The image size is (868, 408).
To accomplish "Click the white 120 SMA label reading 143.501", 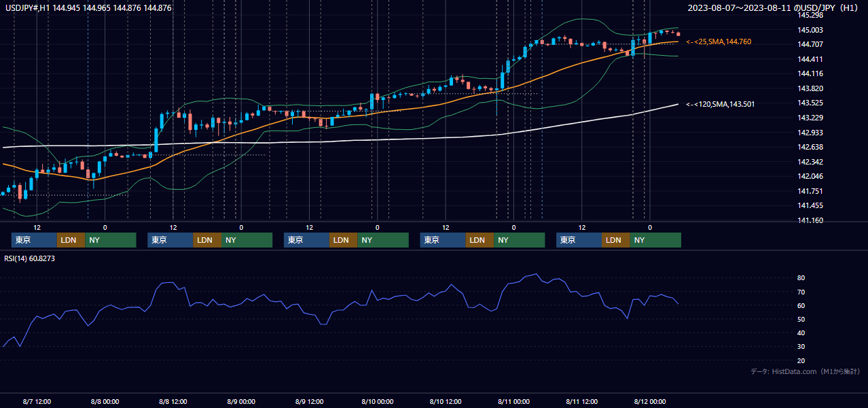I will 721,104.
